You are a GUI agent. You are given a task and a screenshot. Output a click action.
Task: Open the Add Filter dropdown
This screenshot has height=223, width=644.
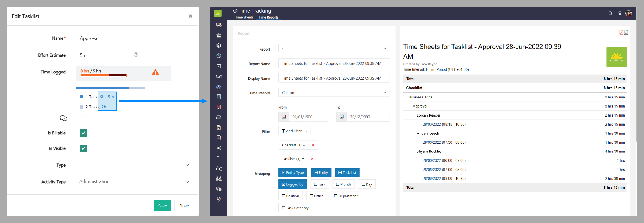(294, 131)
